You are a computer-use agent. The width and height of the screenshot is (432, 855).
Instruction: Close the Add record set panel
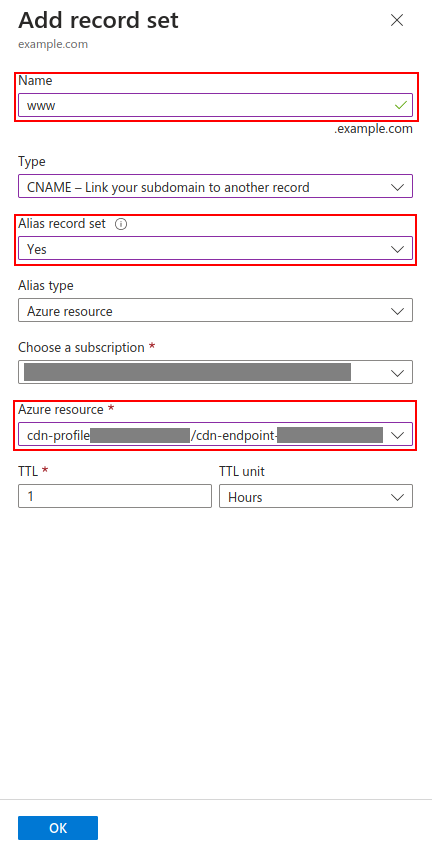pos(397,21)
